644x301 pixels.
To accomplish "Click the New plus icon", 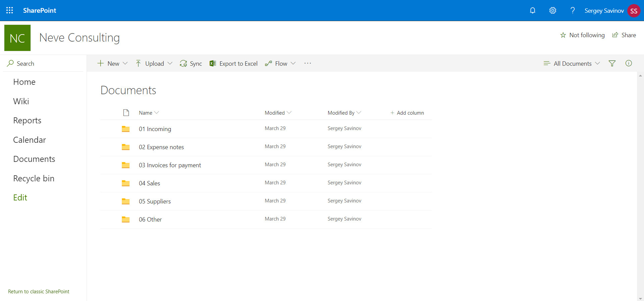I will pyautogui.click(x=100, y=63).
